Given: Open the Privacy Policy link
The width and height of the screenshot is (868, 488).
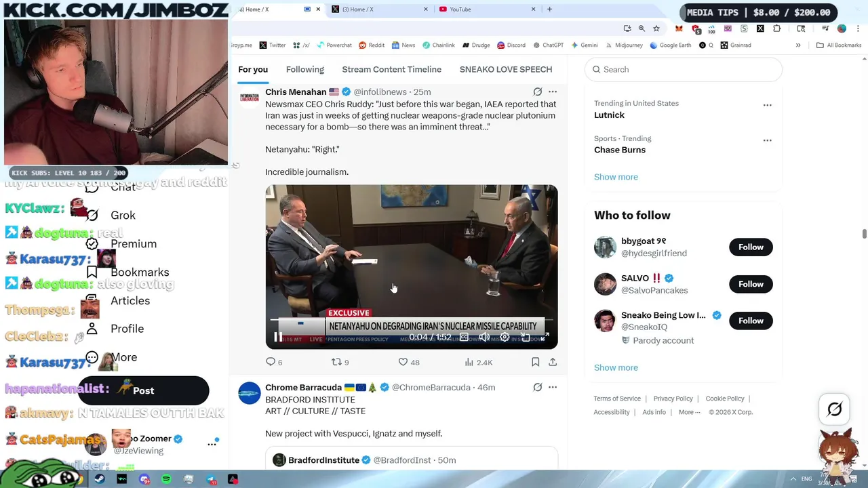Looking at the screenshot, I should click(673, 399).
